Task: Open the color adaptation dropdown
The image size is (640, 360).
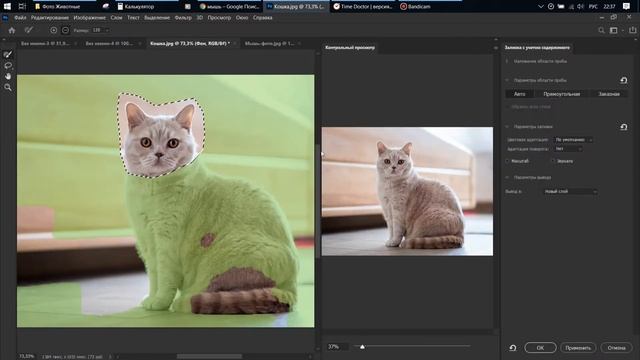Action: point(573,140)
